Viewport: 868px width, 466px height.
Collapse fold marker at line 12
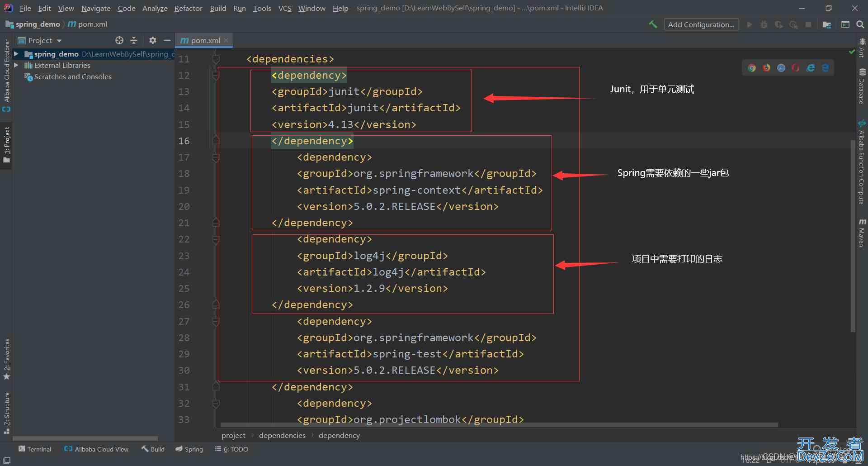coord(216,75)
